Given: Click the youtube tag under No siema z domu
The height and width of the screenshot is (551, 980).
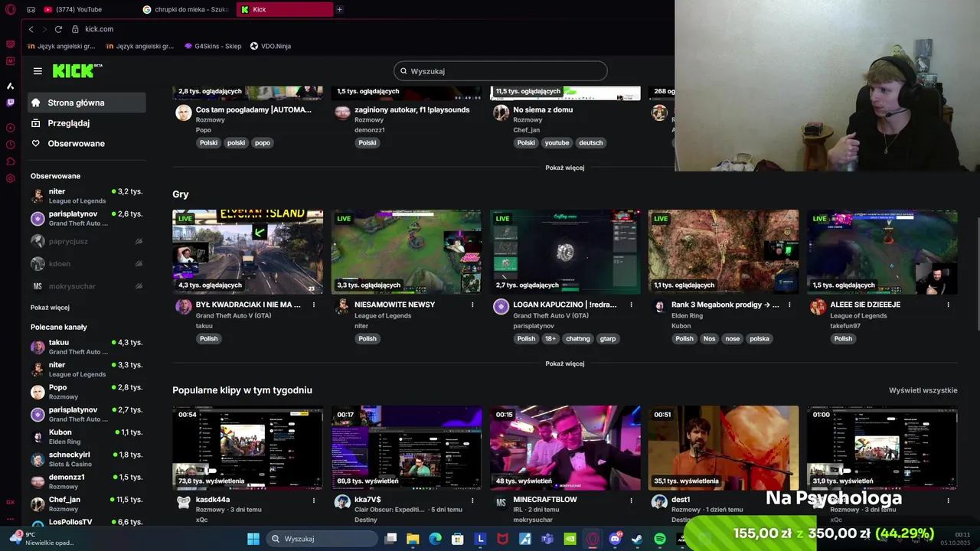Looking at the screenshot, I should click(x=557, y=142).
